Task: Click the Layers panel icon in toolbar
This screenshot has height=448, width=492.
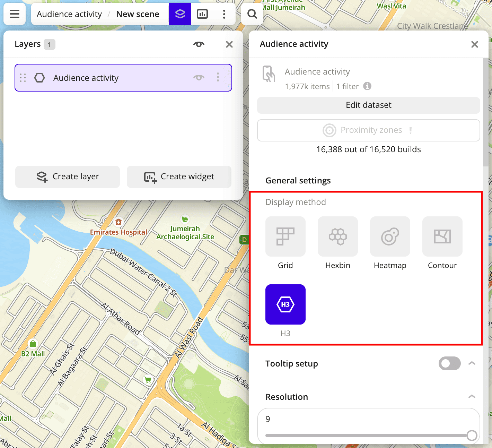Action: tap(180, 14)
